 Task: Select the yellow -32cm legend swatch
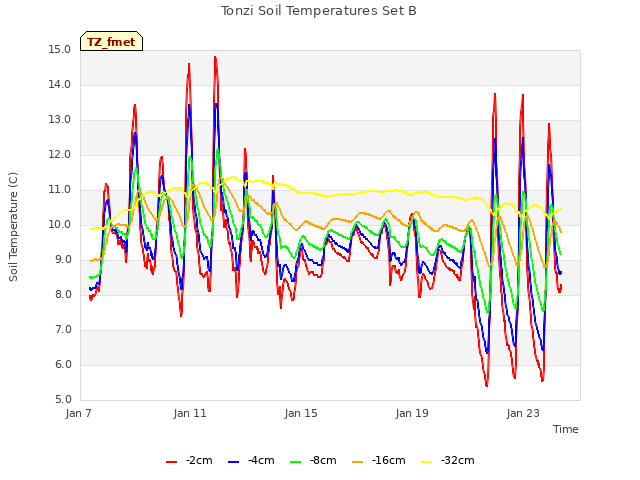tap(427, 462)
